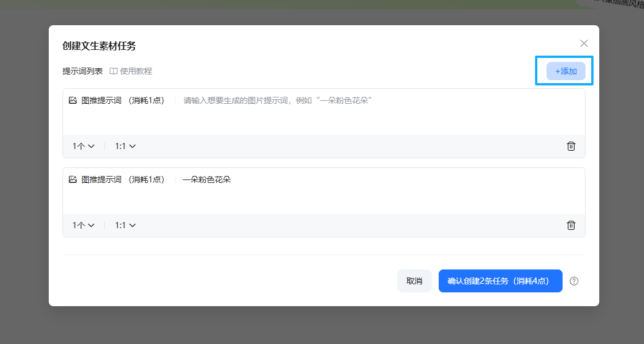
Task: Click the 确认创建2条任务（消耗4点）button
Action: point(500,281)
